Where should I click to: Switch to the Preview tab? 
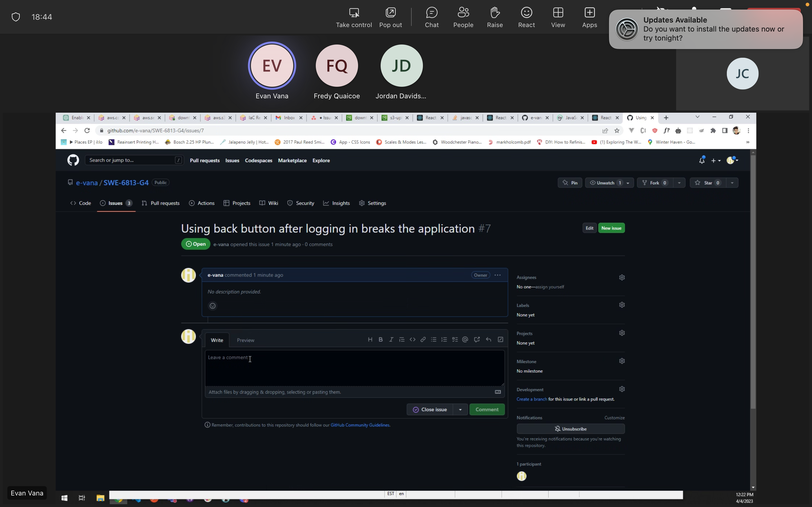[x=245, y=340]
